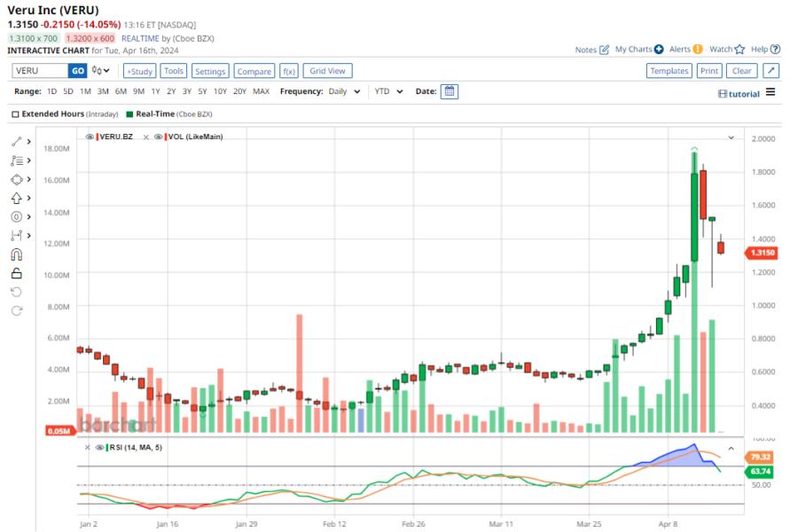Select the 10Y range

tap(220, 91)
